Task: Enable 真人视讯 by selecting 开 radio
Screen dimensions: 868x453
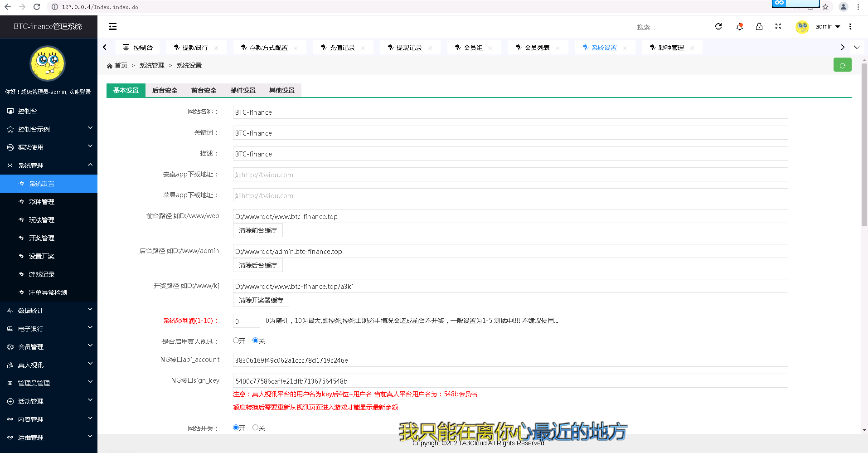Action: [x=236, y=341]
